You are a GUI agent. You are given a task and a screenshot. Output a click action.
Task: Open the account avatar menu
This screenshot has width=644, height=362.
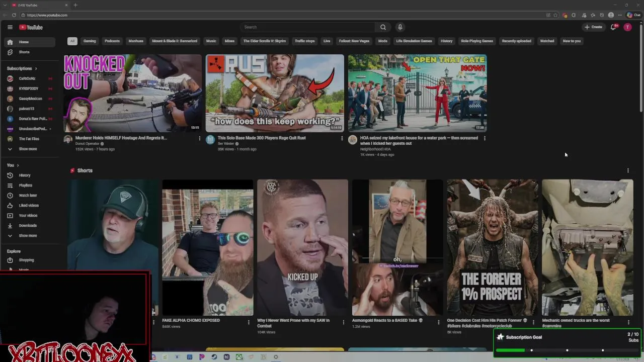(627, 27)
